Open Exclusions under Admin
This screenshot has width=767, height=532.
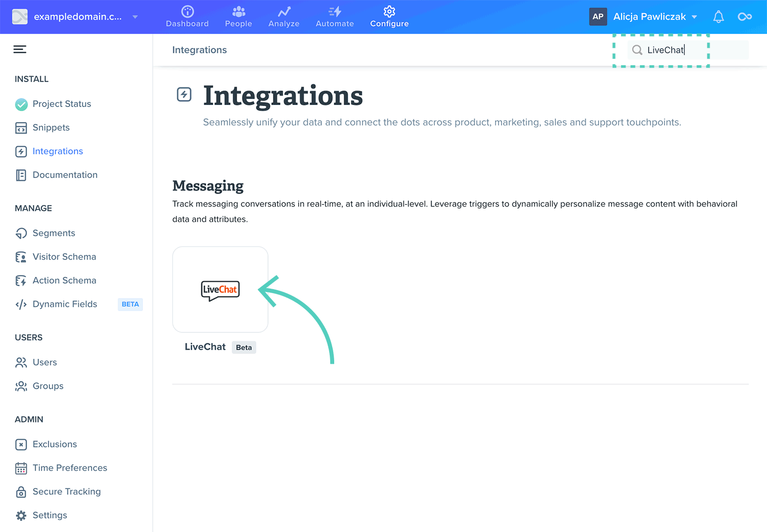point(55,444)
